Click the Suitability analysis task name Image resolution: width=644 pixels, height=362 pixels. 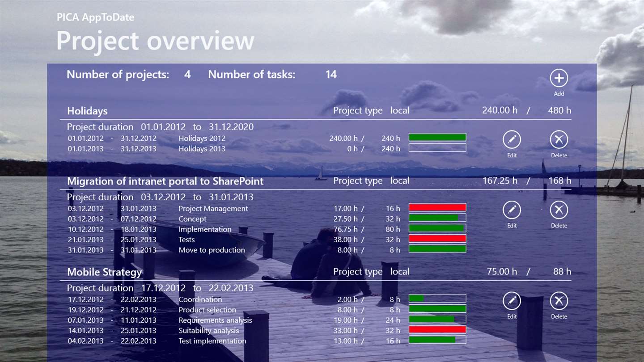[x=209, y=331]
